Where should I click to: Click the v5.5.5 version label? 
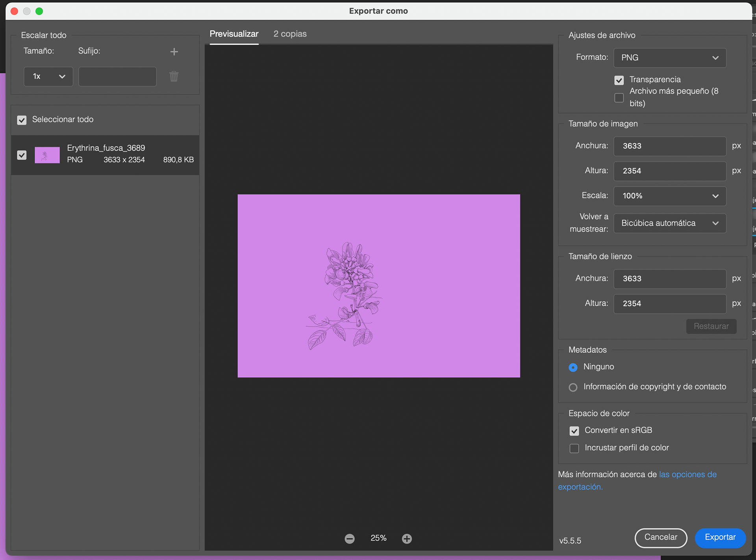pyautogui.click(x=570, y=541)
